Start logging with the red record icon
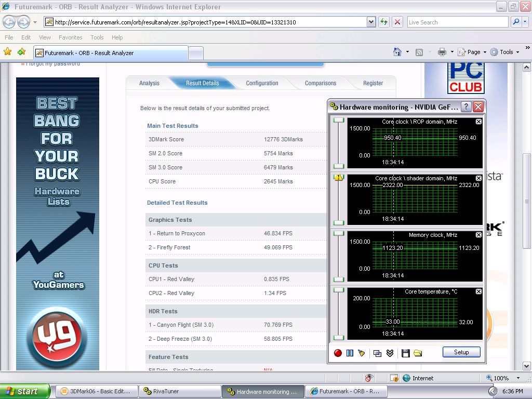 point(338,353)
